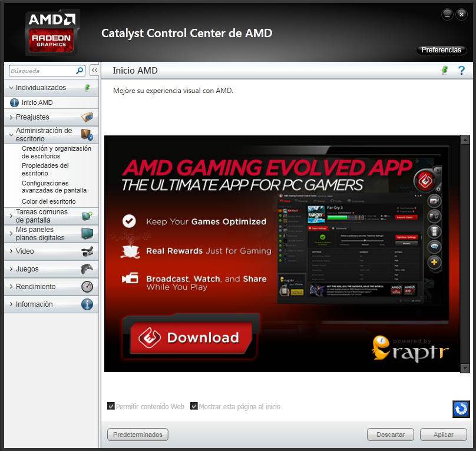Click the Preajustes category icon
The width and height of the screenshot is (476, 451).
click(87, 117)
